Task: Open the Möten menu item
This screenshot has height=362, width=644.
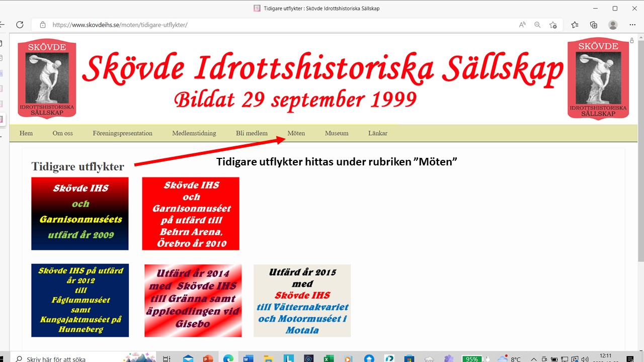Action: pyautogui.click(x=296, y=133)
